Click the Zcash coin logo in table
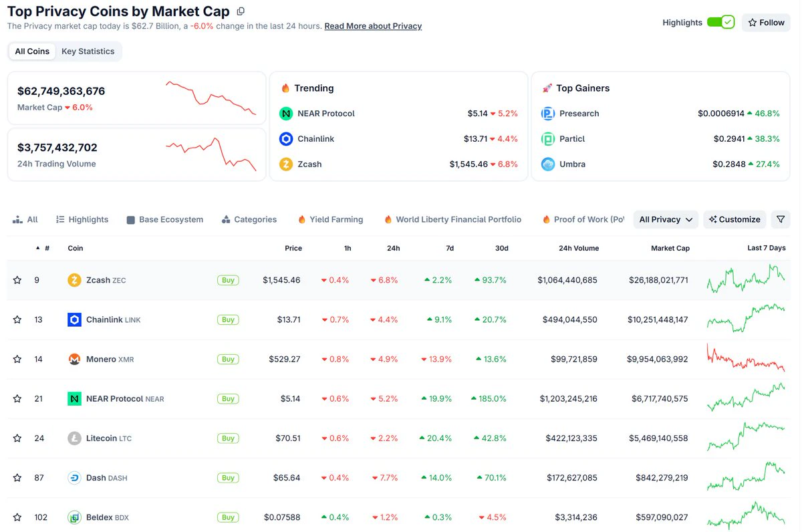The width and height of the screenshot is (802, 532). pyautogui.click(x=74, y=280)
